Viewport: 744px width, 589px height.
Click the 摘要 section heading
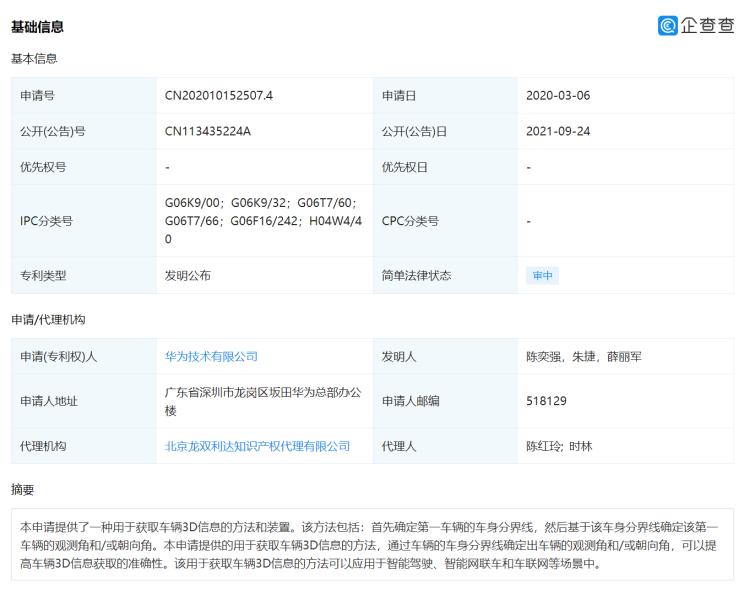(22, 489)
